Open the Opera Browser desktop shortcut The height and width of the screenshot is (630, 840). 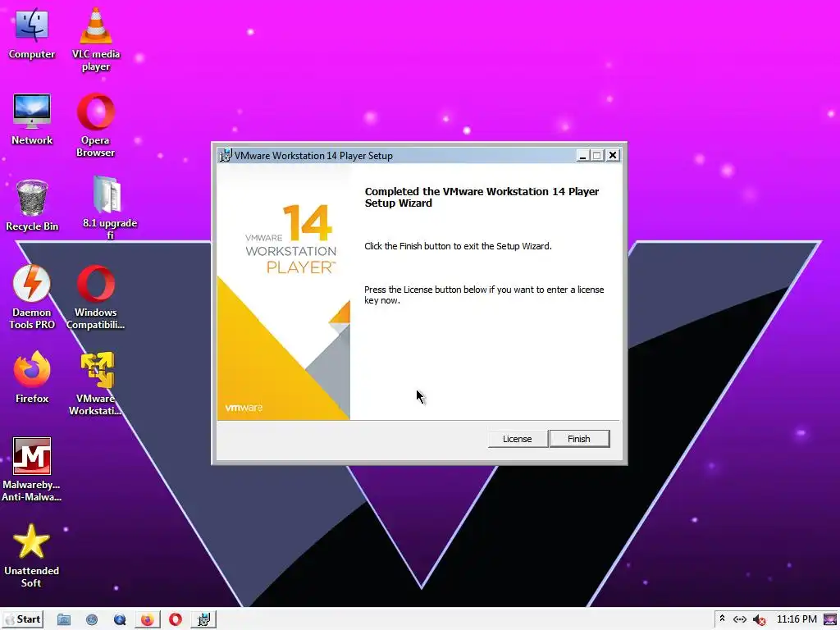[x=95, y=126]
